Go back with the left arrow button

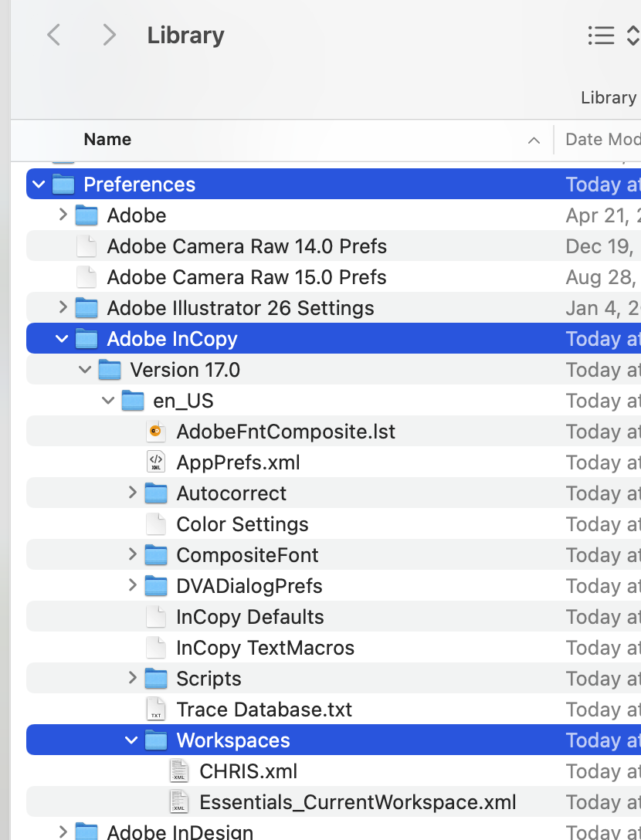click(x=53, y=35)
